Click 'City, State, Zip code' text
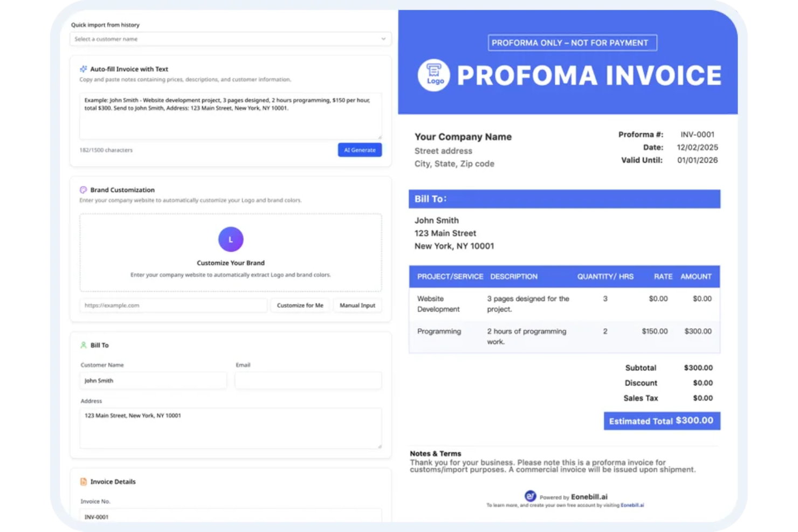This screenshot has height=532, width=798. click(454, 164)
